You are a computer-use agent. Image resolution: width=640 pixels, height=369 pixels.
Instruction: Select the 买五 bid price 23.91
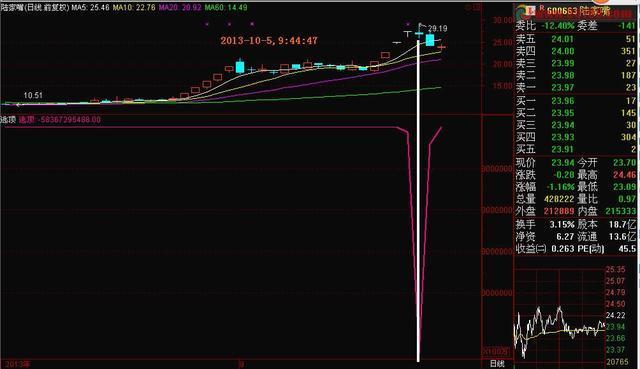pyautogui.click(x=562, y=149)
